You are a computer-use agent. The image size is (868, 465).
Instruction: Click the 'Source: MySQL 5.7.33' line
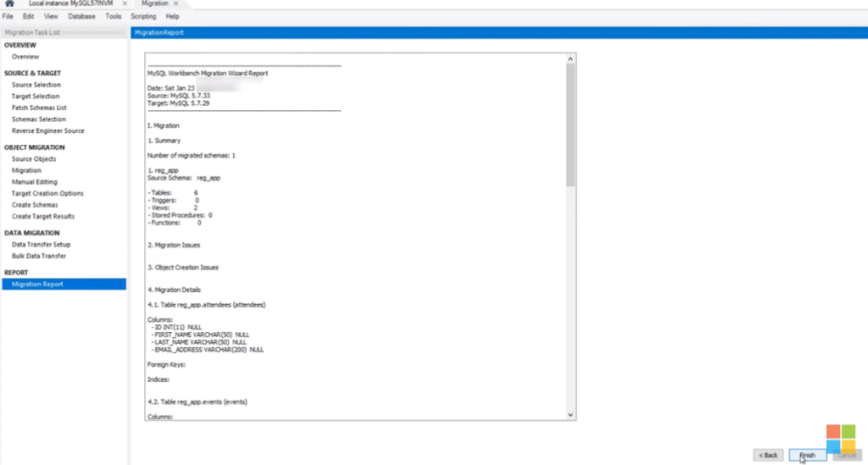point(179,96)
